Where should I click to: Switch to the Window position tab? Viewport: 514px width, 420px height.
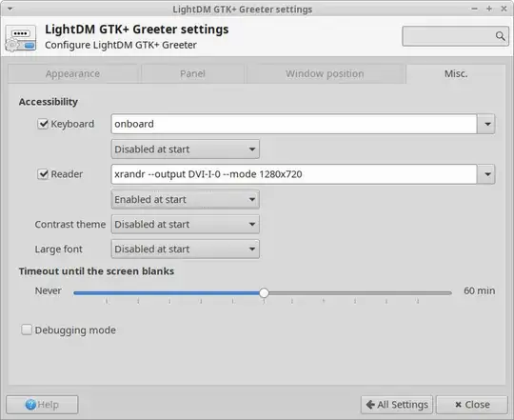[325, 73]
